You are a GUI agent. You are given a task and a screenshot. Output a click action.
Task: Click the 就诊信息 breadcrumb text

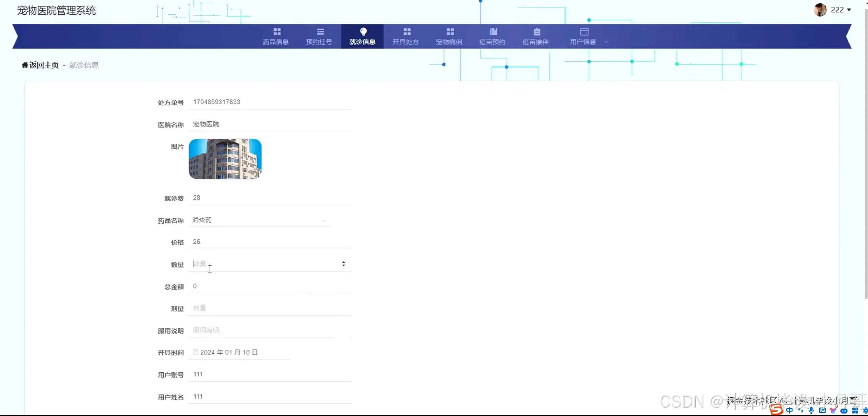[x=84, y=65]
